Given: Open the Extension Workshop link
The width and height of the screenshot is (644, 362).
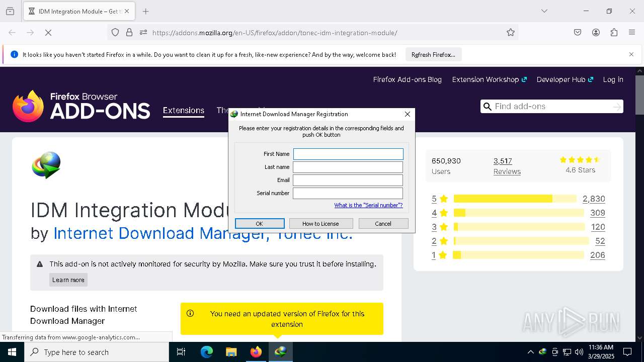Looking at the screenshot, I should (489, 79).
